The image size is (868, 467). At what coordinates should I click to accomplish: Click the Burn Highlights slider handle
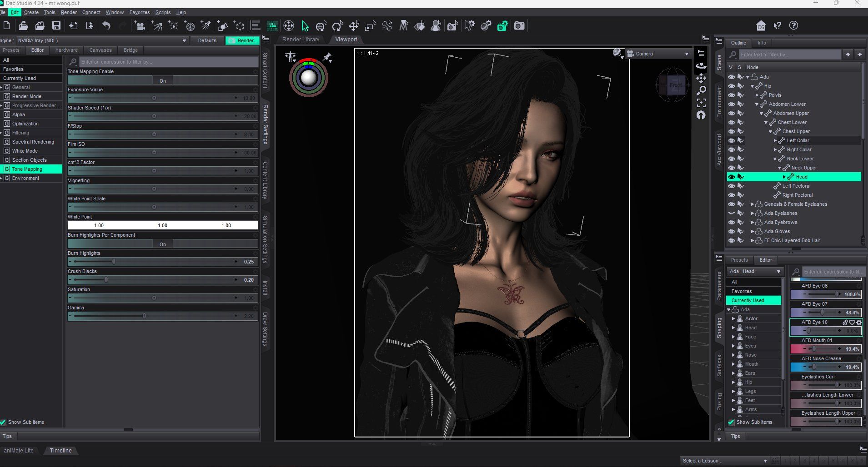[114, 262]
